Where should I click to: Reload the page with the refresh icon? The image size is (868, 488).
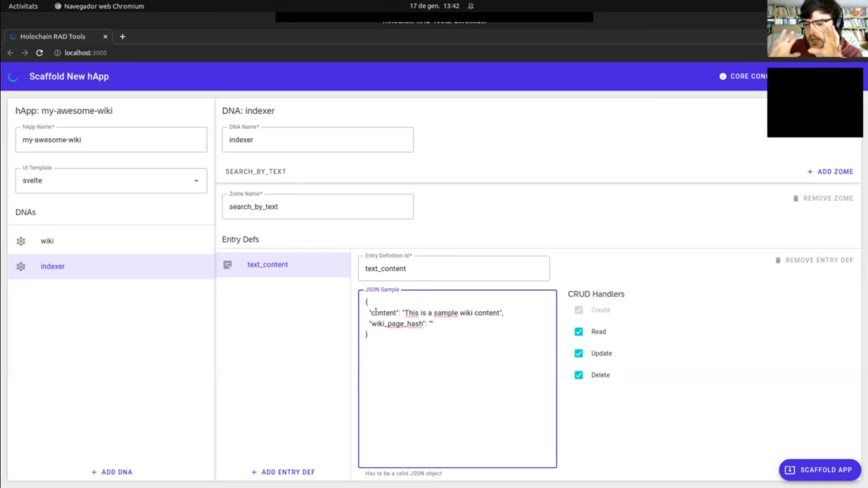39,53
